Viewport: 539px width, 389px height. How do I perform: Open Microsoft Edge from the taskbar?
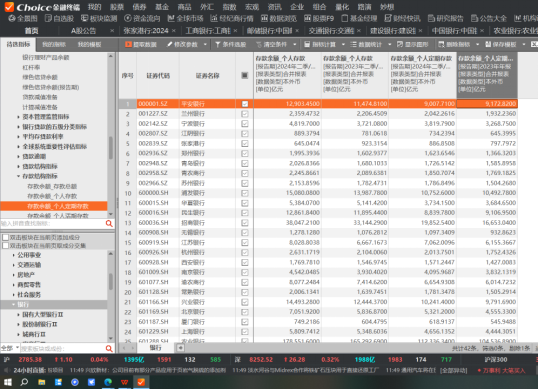point(108,382)
